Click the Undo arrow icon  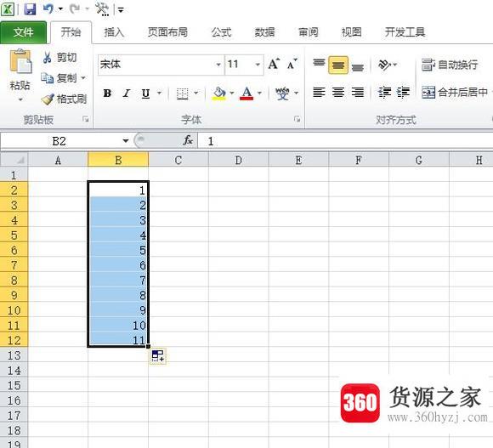pos(48,9)
